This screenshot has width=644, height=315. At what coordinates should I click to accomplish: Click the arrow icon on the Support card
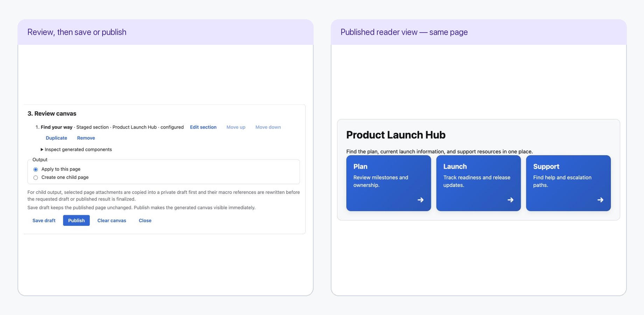[600, 200]
